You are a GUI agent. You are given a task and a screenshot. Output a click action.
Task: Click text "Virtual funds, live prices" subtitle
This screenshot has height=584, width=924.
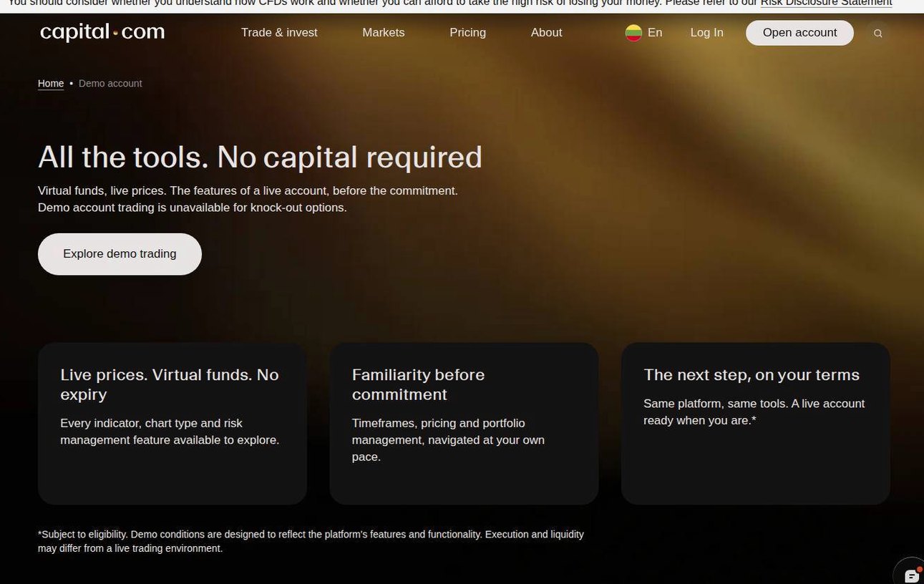pyautogui.click(x=248, y=191)
